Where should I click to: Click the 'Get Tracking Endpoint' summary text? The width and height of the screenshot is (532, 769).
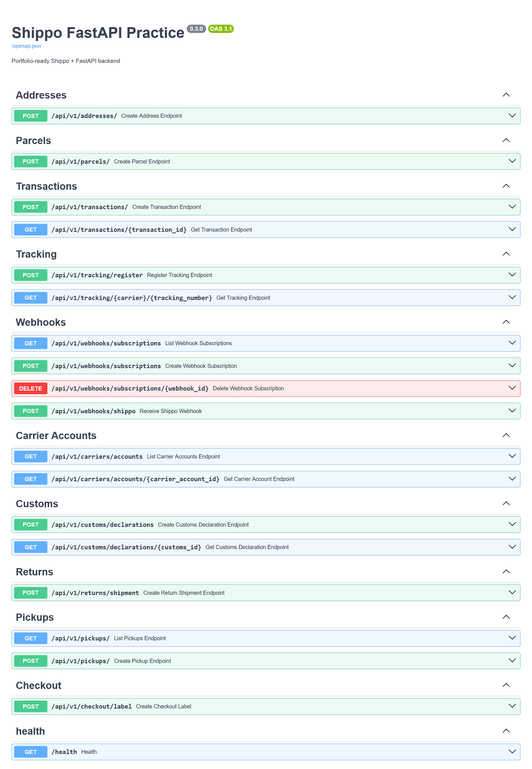243,298
